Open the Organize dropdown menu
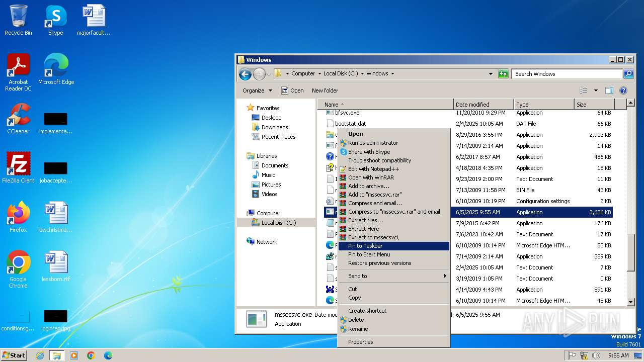Image resolution: width=644 pixels, height=362 pixels. 257,90
